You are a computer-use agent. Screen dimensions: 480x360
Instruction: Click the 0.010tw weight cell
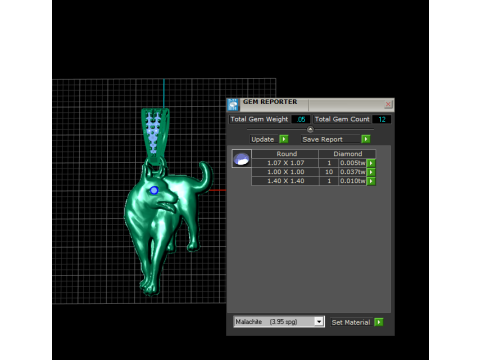coord(352,181)
